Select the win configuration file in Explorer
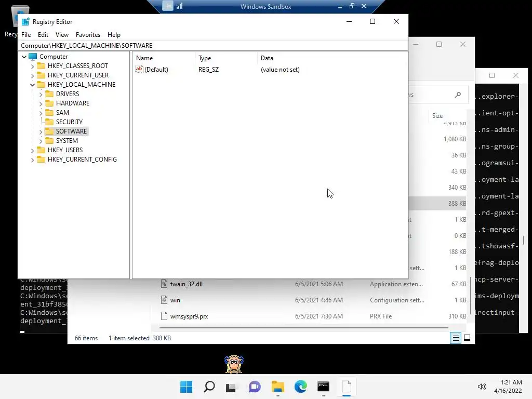Screen dimensions: 532x399 (175, 300)
